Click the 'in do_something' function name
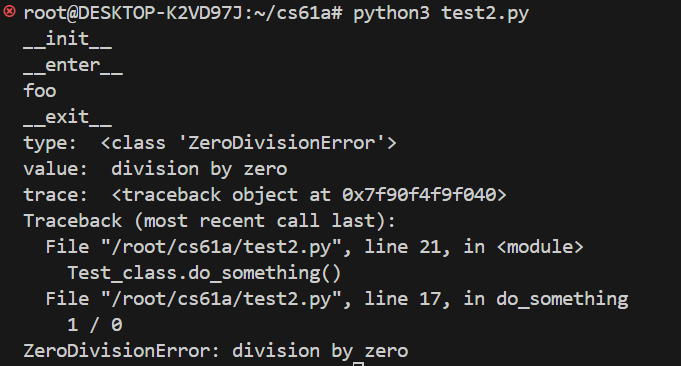This screenshot has width=681, height=366. click(546, 300)
